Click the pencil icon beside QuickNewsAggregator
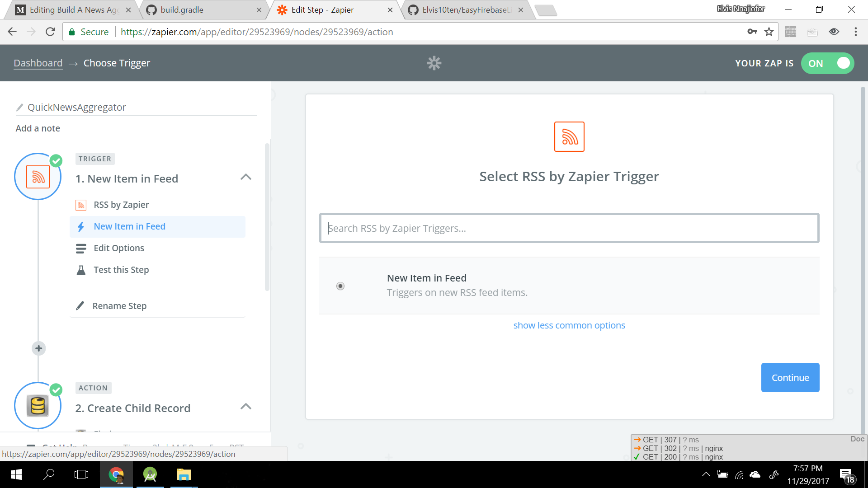This screenshot has width=868, height=488. (x=19, y=108)
